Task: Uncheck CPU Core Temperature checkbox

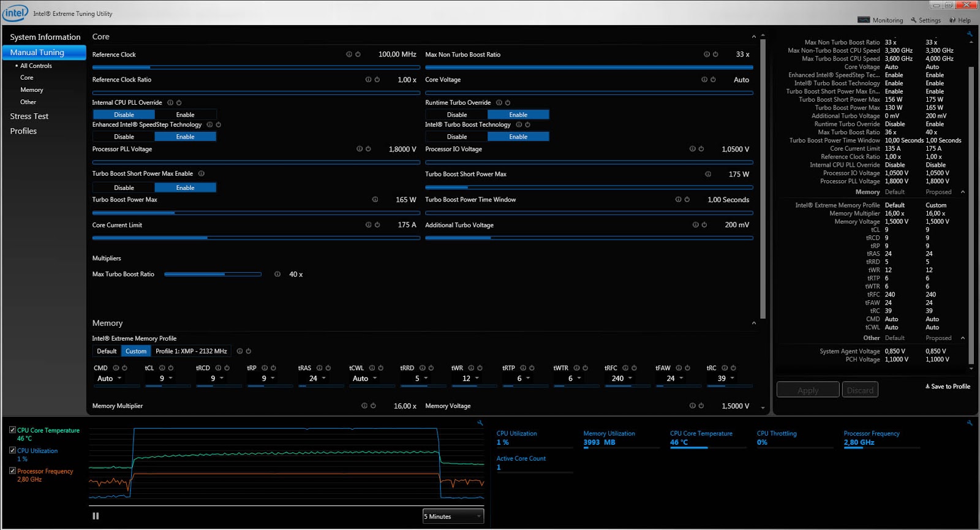Action: click(x=12, y=430)
